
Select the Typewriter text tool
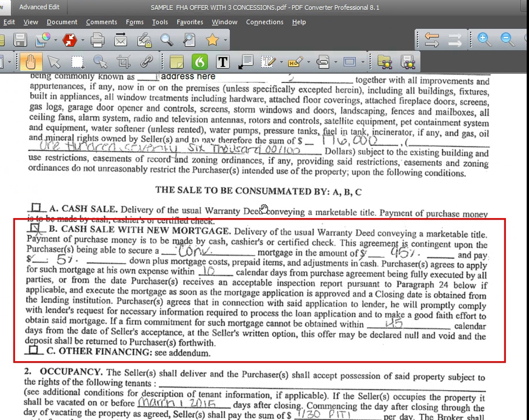pyautogui.click(x=222, y=61)
